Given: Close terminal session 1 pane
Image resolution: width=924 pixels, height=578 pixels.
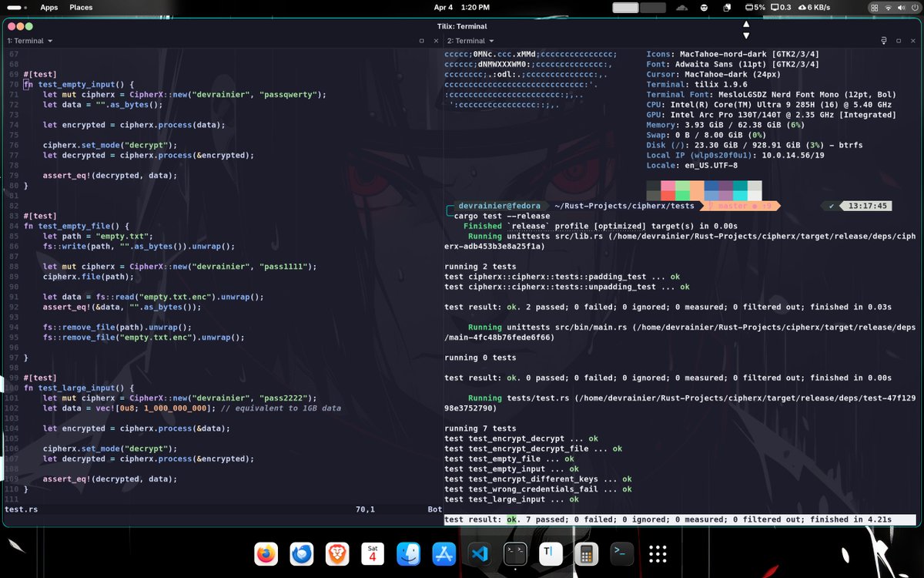Looking at the screenshot, I should (435, 41).
